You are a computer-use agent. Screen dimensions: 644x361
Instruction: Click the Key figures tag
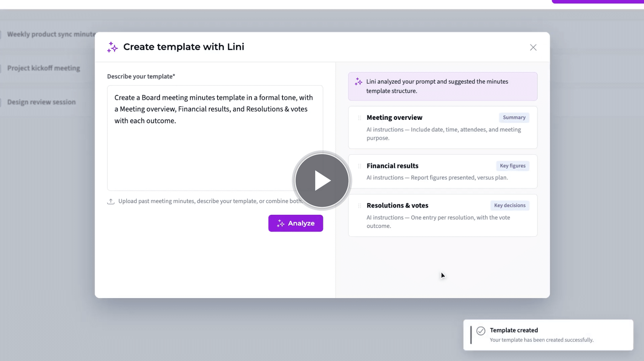tap(512, 166)
